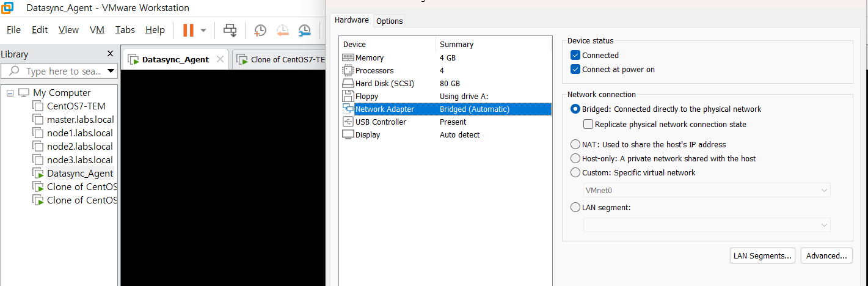Click the Memory device icon
This screenshot has height=286, width=868.
[x=348, y=58]
